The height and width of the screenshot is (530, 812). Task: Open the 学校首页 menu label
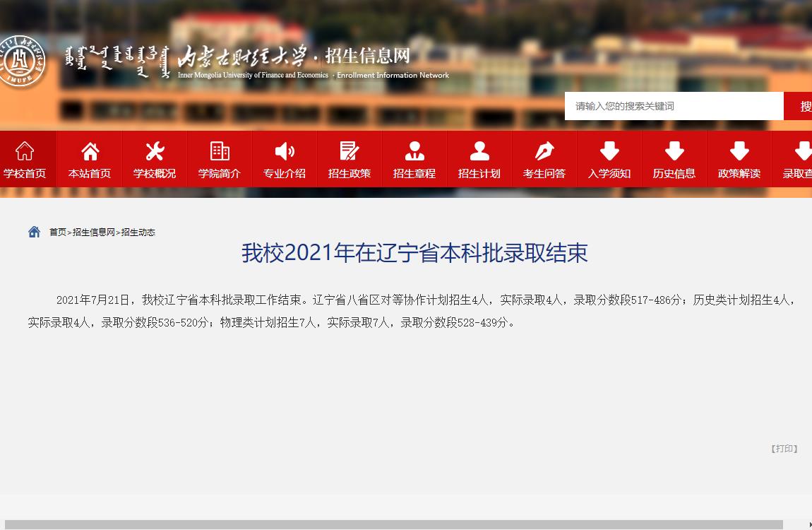pyautogui.click(x=24, y=174)
